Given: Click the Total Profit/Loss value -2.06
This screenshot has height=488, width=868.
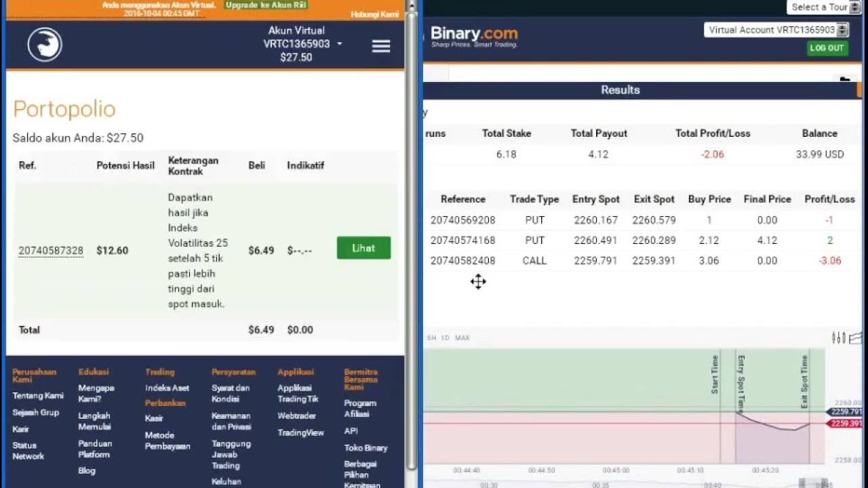Looking at the screenshot, I should (x=713, y=155).
